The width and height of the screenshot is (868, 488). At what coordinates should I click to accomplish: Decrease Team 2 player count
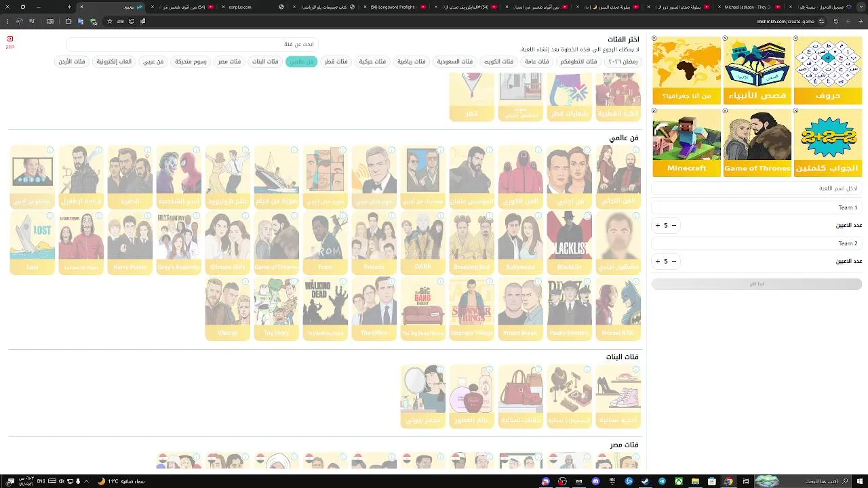click(x=673, y=261)
